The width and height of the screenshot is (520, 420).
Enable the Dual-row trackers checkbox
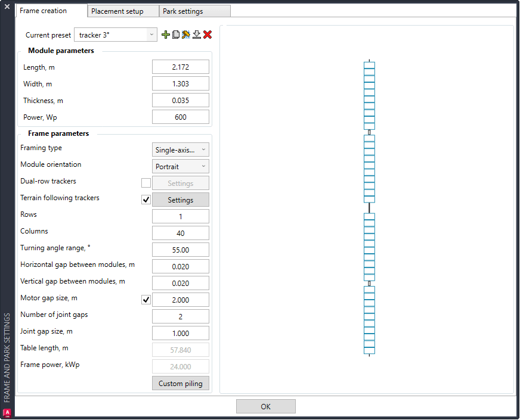146,183
